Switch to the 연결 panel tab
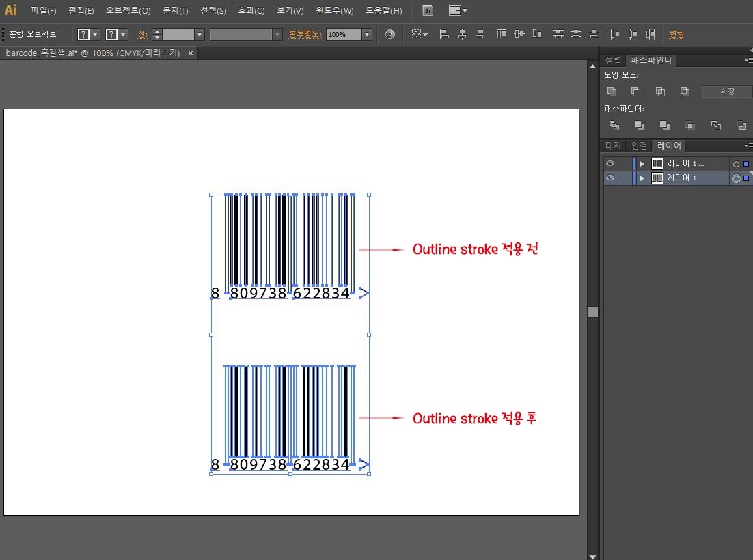The image size is (753, 560). 639,146
